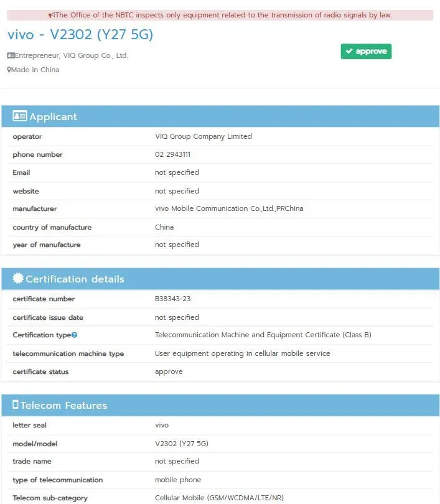Click type of telecommunication value 'mobile phone'

click(x=178, y=480)
